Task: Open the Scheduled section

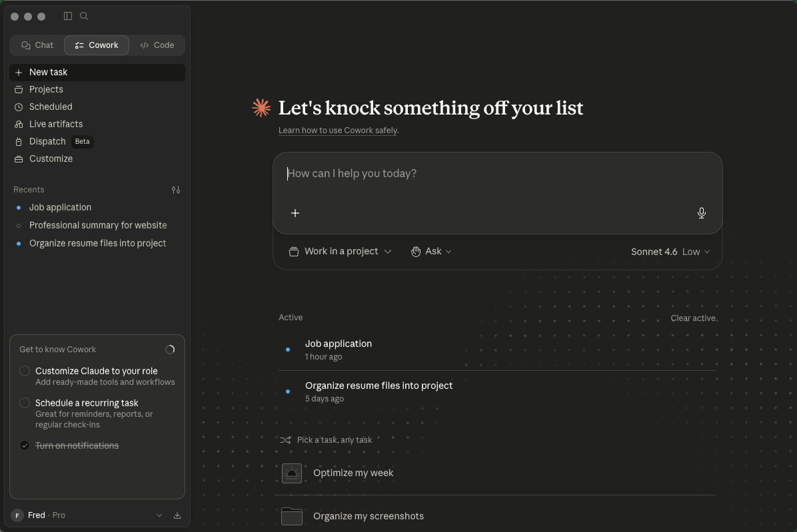Action: pyautogui.click(x=97, y=107)
